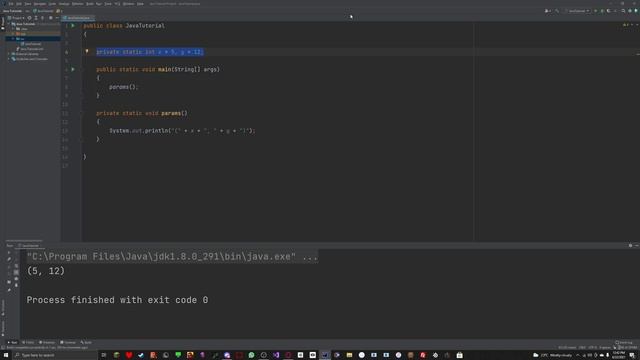
Task: Click the java.exe command line in console
Action: click(x=172, y=257)
